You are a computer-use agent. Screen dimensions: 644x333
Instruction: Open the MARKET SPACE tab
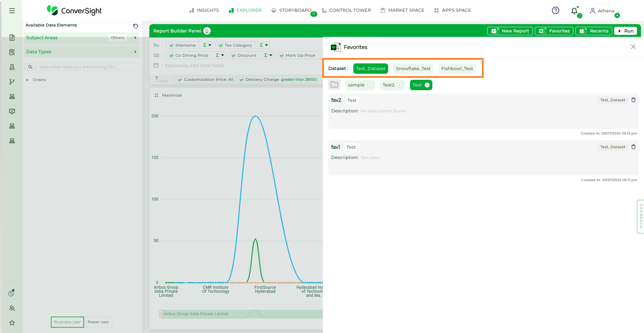click(x=402, y=10)
